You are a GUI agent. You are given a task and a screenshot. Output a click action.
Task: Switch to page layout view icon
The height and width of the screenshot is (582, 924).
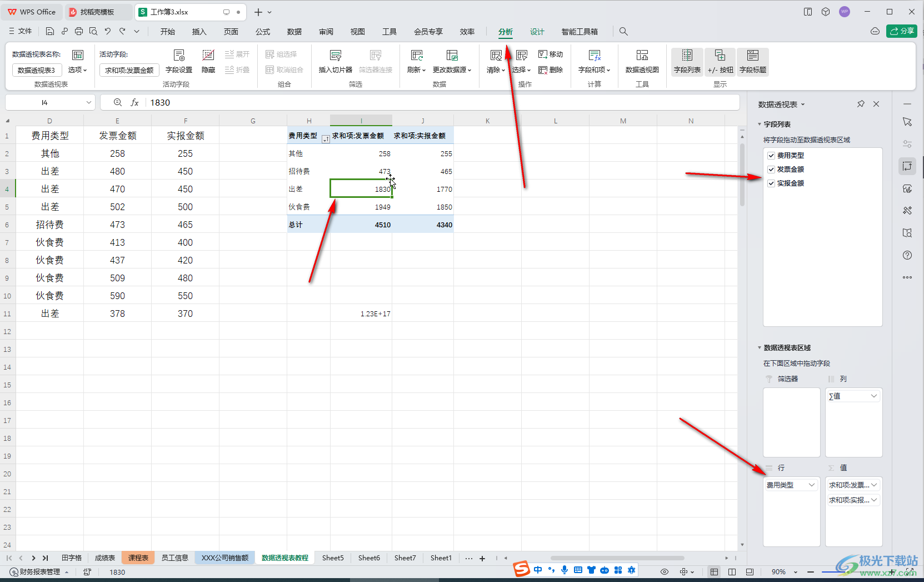732,571
